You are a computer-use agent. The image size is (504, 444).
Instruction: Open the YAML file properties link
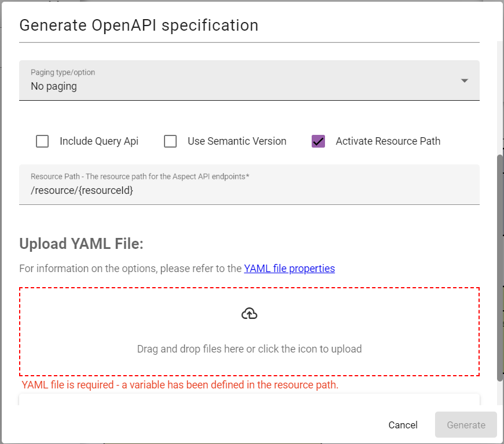pos(289,269)
